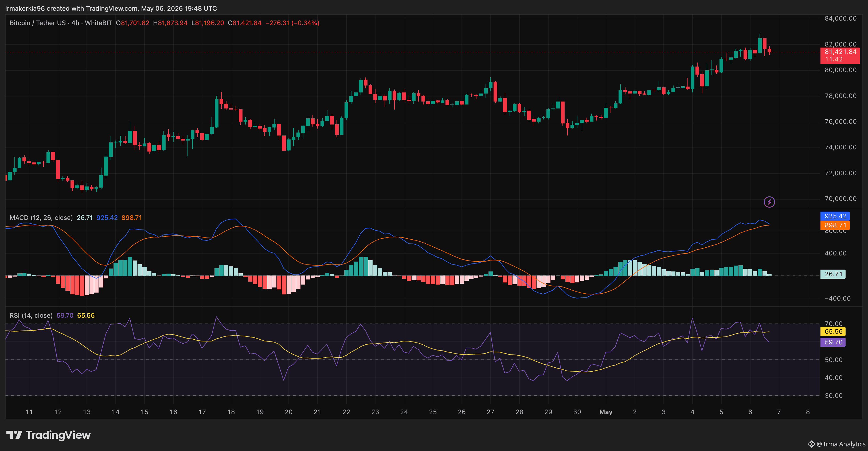The image size is (868, 451).
Task: Click the TradingView logo icon
Action: coord(14,435)
